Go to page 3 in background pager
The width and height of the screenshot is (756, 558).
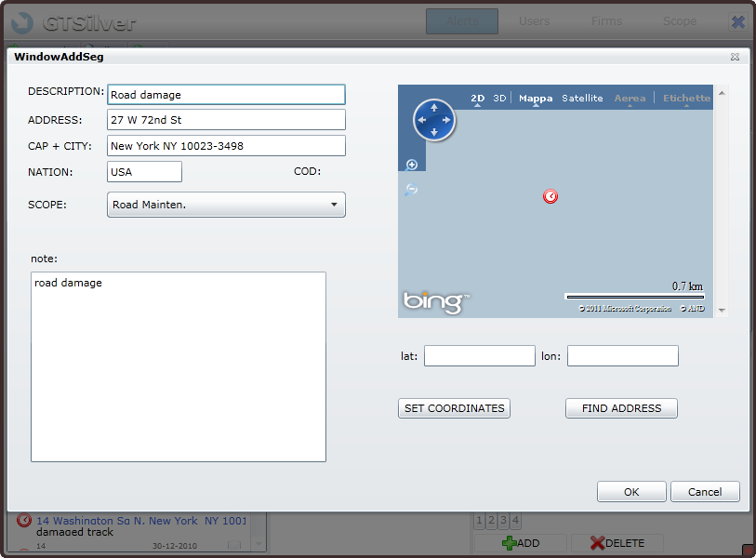click(x=503, y=521)
